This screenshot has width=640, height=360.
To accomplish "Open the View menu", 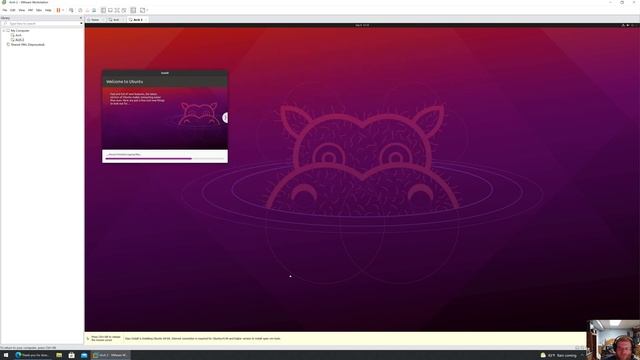I will 22,10.
